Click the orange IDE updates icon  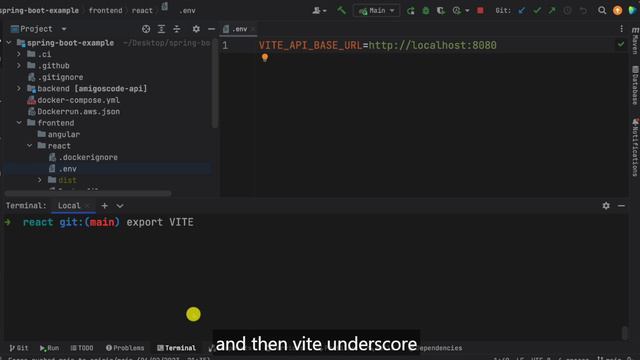[x=618, y=11]
